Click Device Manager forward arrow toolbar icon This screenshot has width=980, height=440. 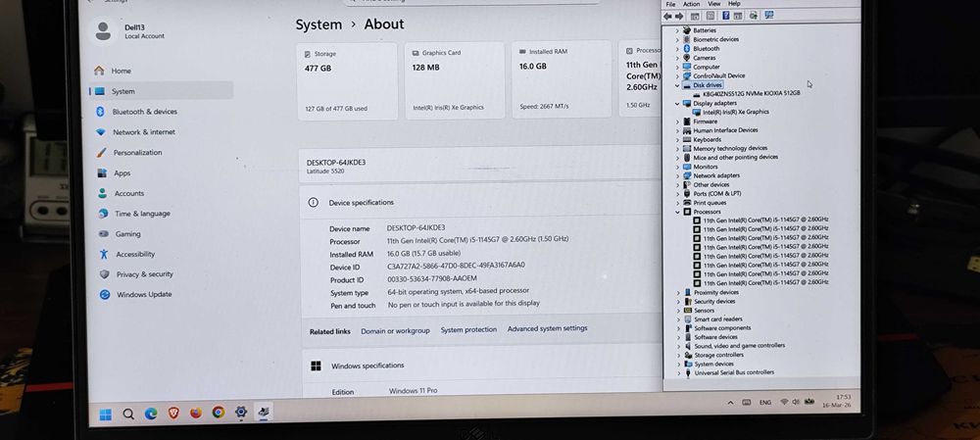click(679, 16)
